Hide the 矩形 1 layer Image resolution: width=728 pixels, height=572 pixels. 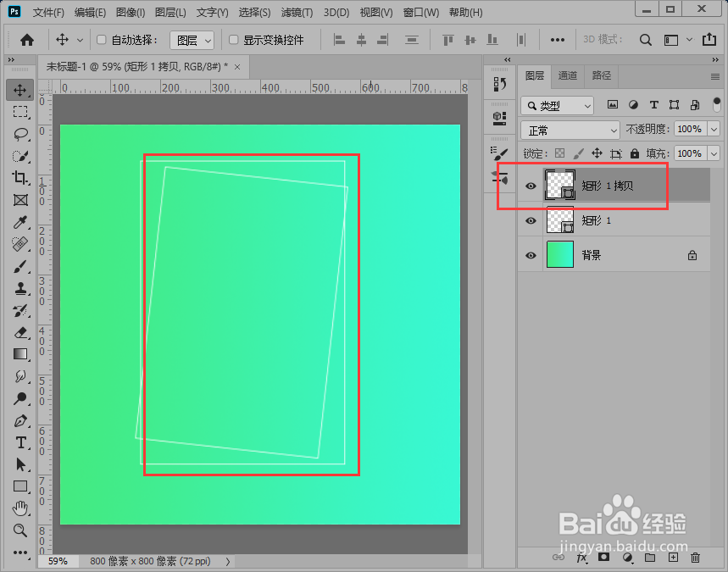coord(531,220)
